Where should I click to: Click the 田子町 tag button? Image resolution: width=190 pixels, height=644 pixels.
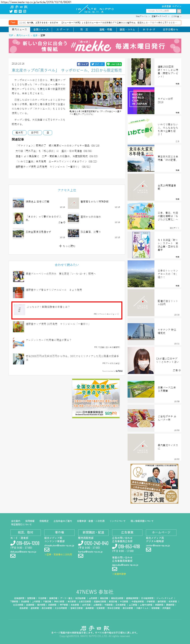(35, 132)
